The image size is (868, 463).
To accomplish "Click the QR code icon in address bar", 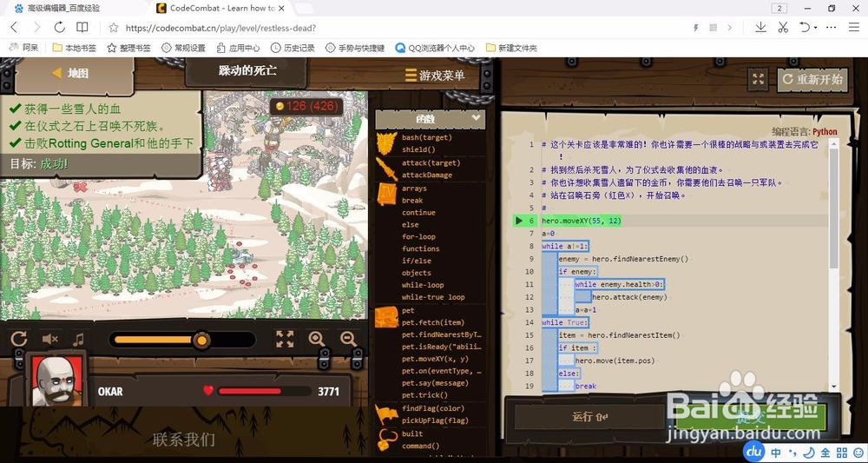I will click(713, 28).
